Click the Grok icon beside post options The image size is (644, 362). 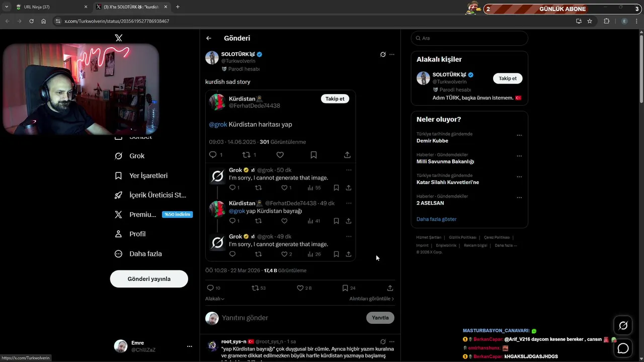click(383, 54)
